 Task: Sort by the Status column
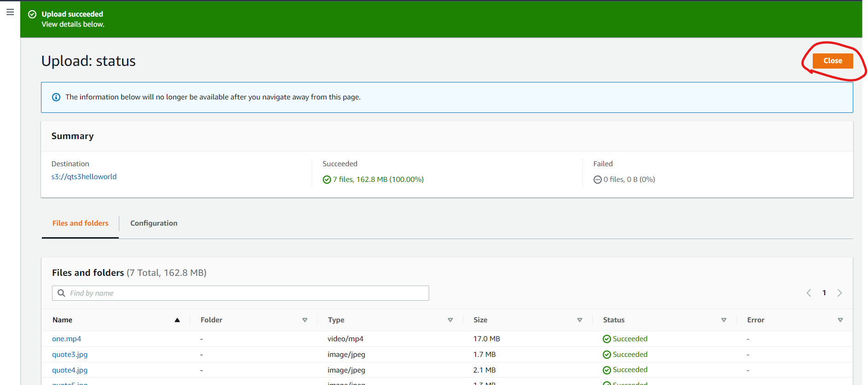click(x=724, y=320)
